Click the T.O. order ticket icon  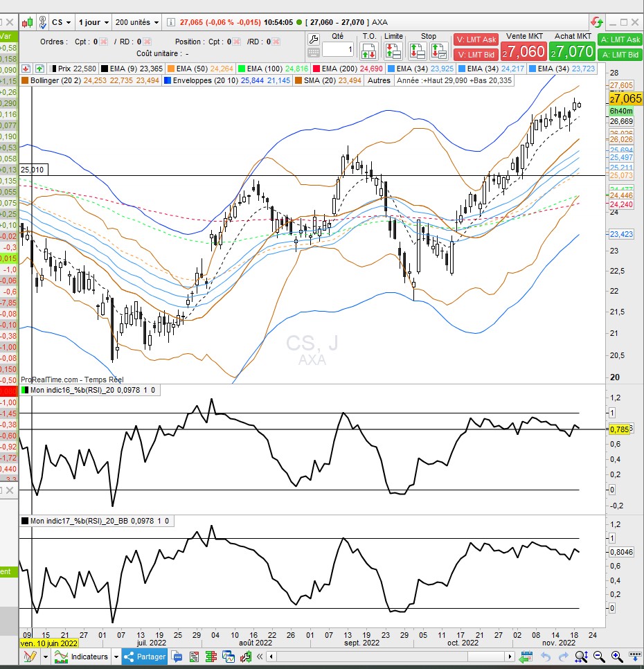tap(369, 51)
